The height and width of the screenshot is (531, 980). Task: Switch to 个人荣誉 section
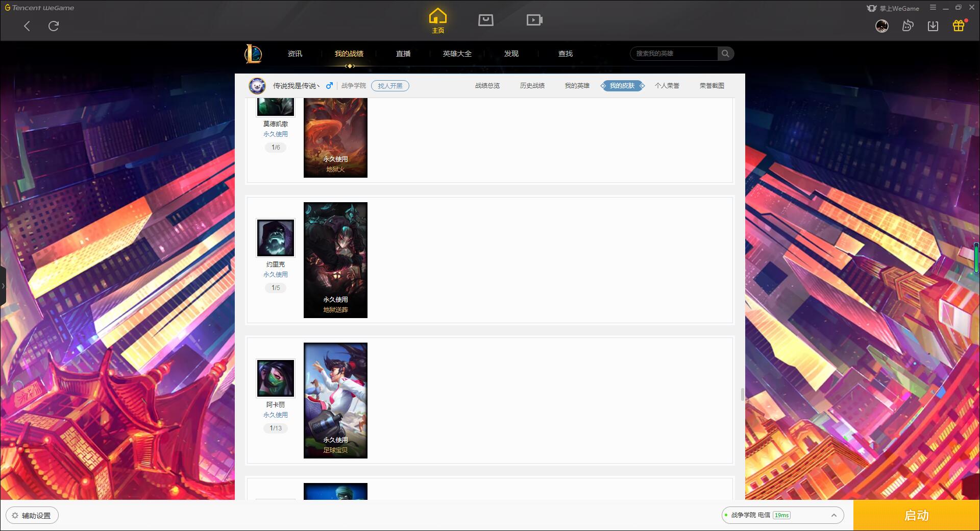pos(667,86)
